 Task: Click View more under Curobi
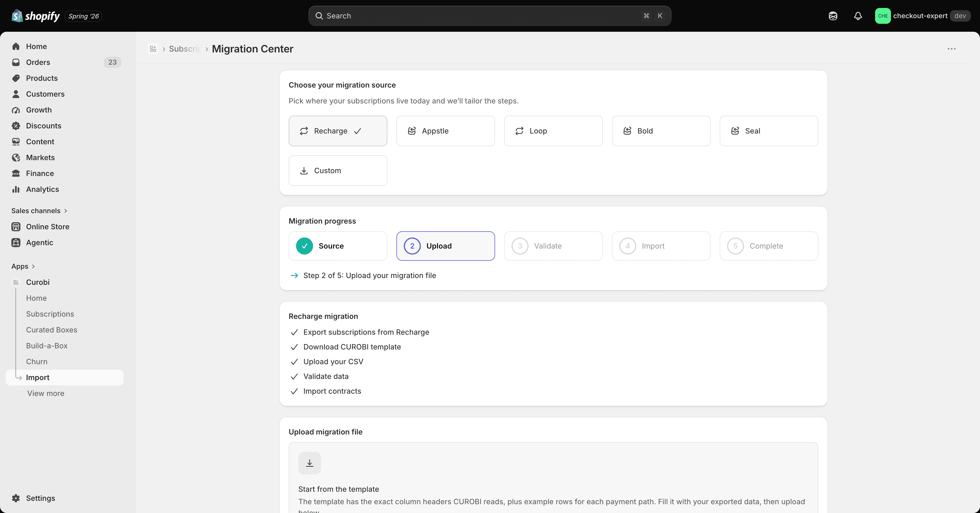point(45,394)
